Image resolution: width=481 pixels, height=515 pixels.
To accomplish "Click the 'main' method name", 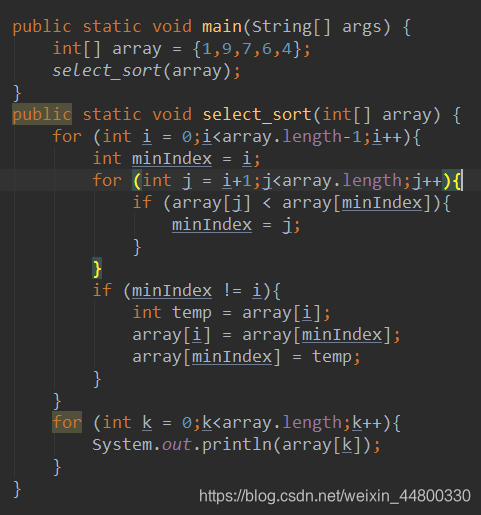I will (x=222, y=27).
